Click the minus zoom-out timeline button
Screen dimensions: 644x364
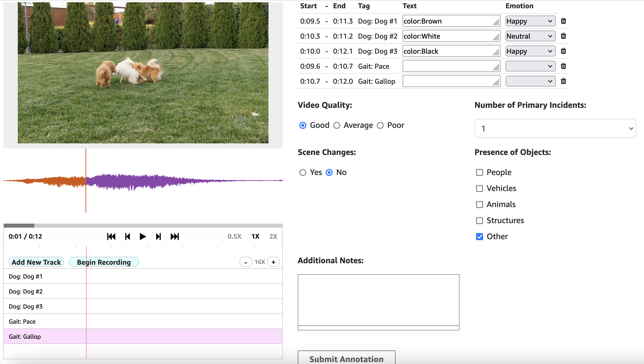(246, 262)
